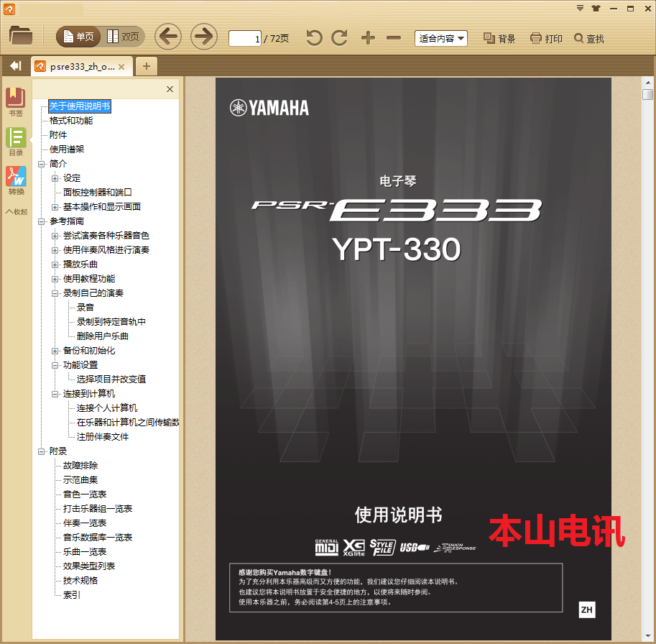Zoom out with the minus icon

pos(393,38)
